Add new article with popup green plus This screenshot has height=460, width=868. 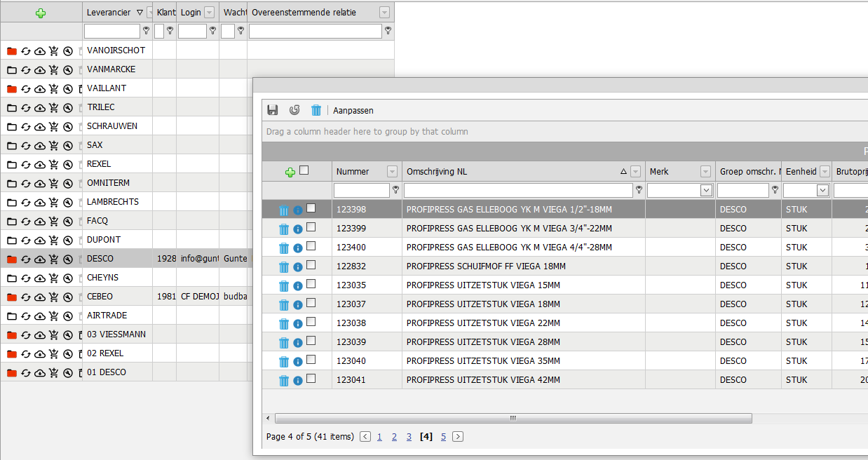[290, 172]
